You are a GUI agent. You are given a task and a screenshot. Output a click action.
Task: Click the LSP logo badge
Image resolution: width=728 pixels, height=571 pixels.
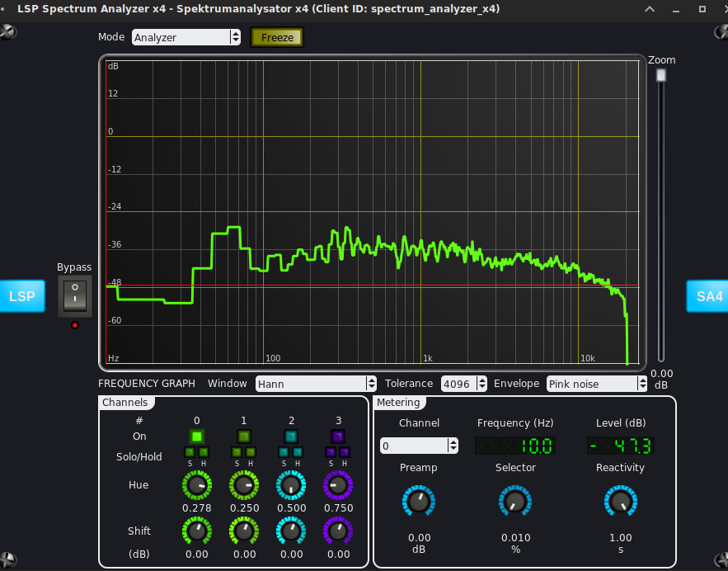(x=22, y=296)
